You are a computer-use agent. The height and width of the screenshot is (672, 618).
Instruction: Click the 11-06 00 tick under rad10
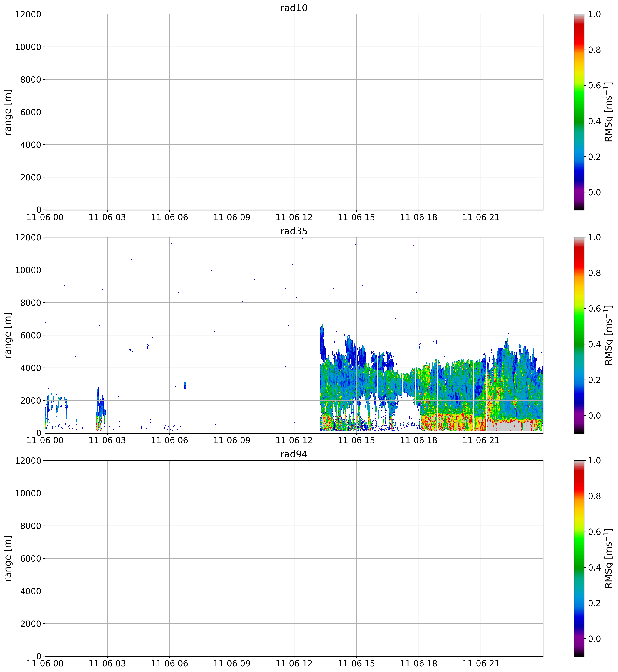[x=45, y=217]
